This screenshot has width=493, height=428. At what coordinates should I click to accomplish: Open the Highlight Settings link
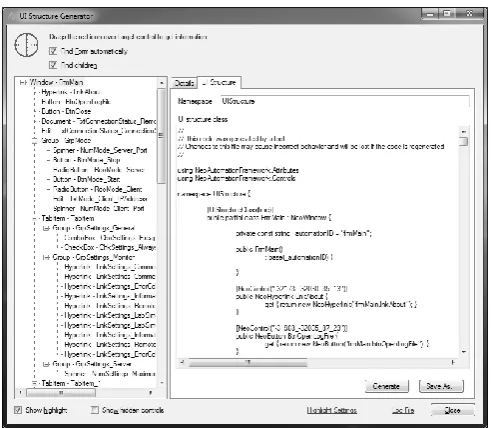tap(332, 410)
